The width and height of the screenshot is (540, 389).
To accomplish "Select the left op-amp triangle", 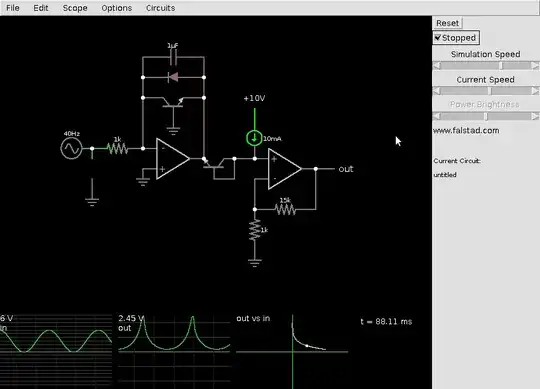I will pyautogui.click(x=172, y=159).
